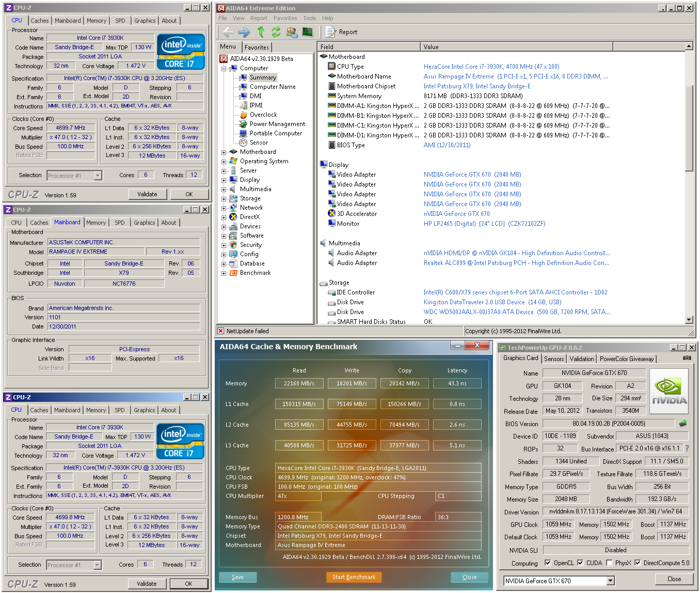Expand the DirectX tree node

click(x=224, y=217)
